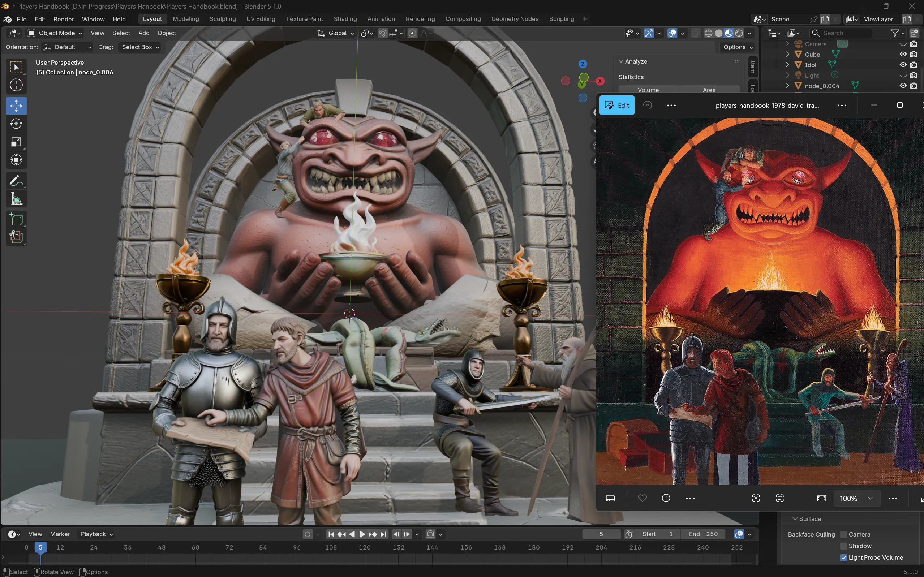
Task: Click the Photos fit-to-window icon
Action: point(822,498)
